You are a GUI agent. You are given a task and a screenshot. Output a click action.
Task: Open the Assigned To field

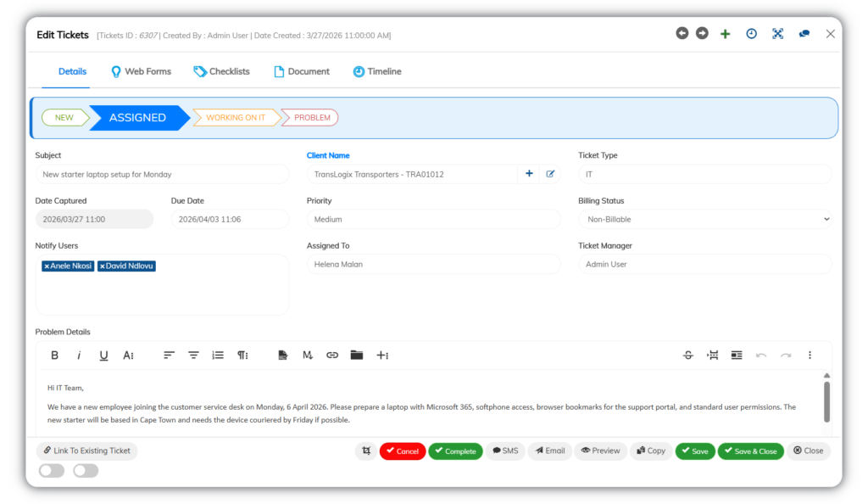[x=433, y=264]
